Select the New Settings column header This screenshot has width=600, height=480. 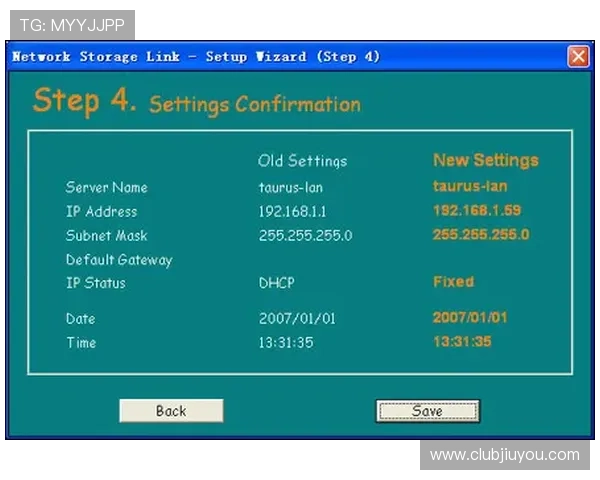click(x=485, y=160)
